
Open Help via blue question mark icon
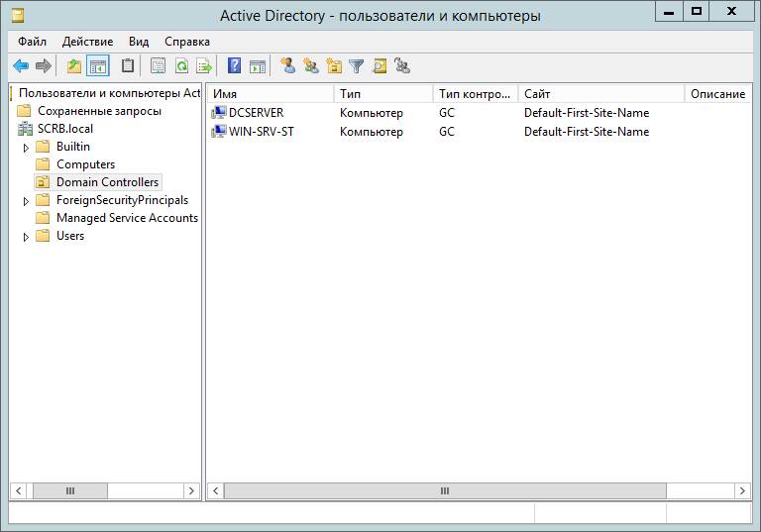pos(235,66)
